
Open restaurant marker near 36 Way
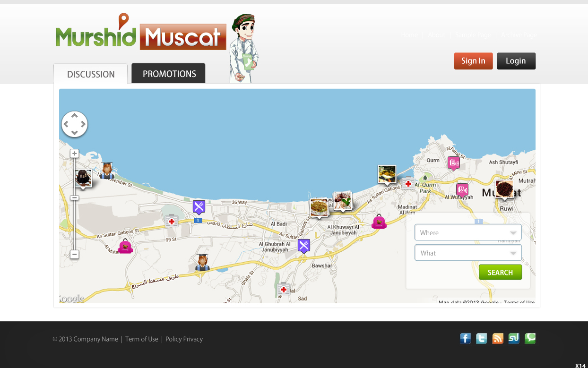coord(199,207)
